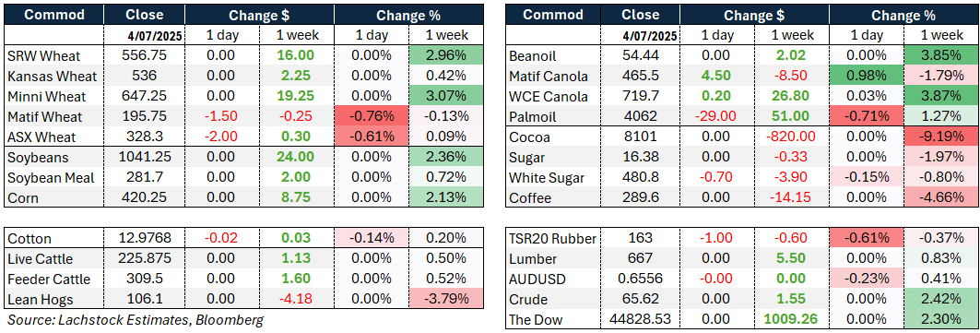Image resolution: width=980 pixels, height=333 pixels.
Task: Click the Minni Wheat 3.07% cell
Action: click(446, 97)
